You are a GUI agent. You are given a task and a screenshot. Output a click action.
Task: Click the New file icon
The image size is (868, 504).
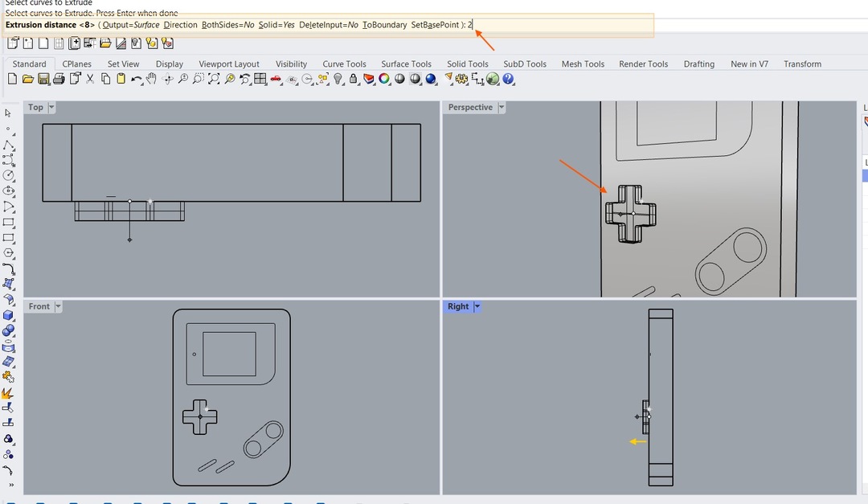[x=12, y=80]
